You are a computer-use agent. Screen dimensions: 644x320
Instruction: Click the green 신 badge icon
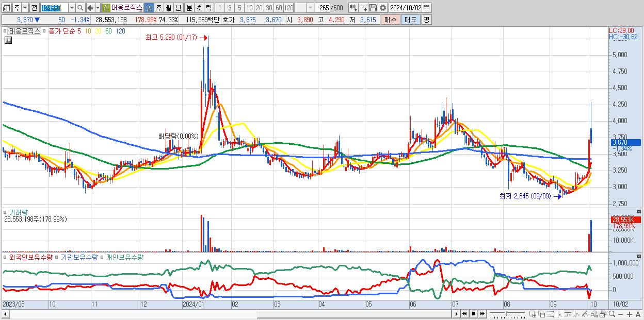pos(106,8)
